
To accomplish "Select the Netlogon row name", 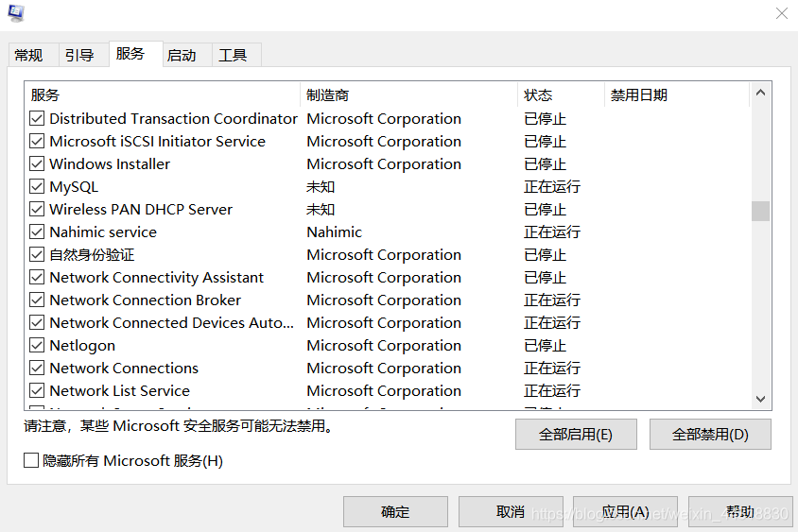I will [x=82, y=345].
